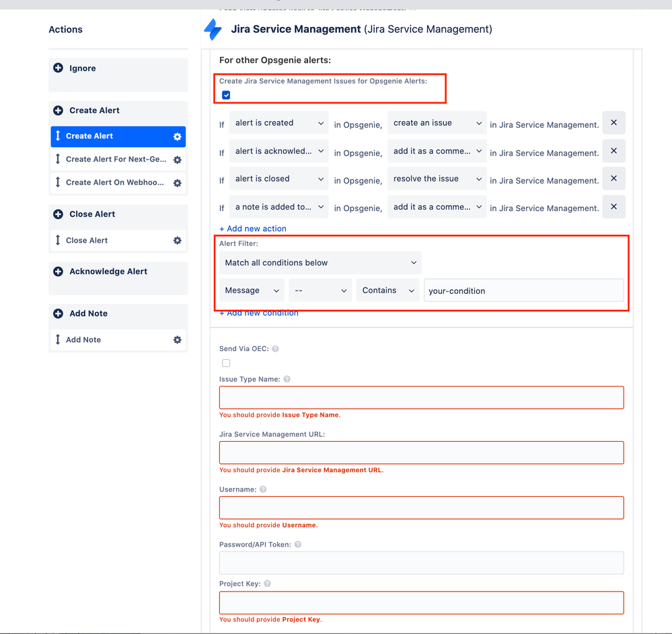
Task: Open the '--' dropdown in Alert Filter
Action: coord(320,290)
